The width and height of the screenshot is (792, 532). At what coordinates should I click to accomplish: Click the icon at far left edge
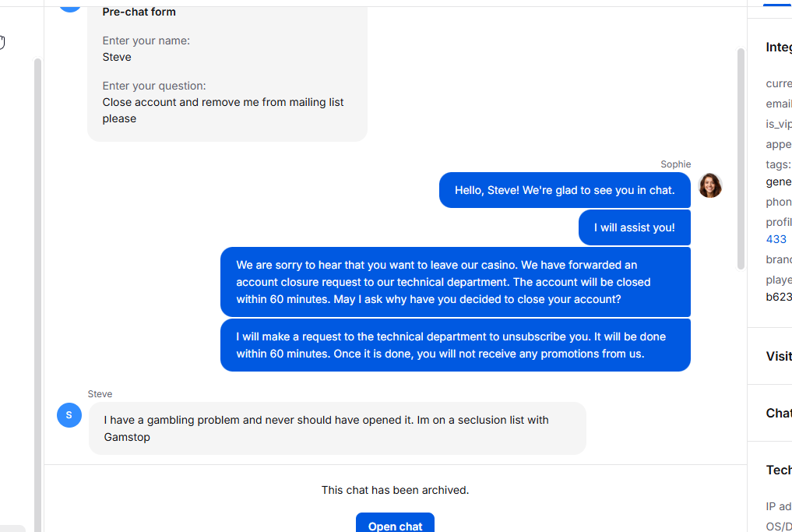tap(2, 42)
